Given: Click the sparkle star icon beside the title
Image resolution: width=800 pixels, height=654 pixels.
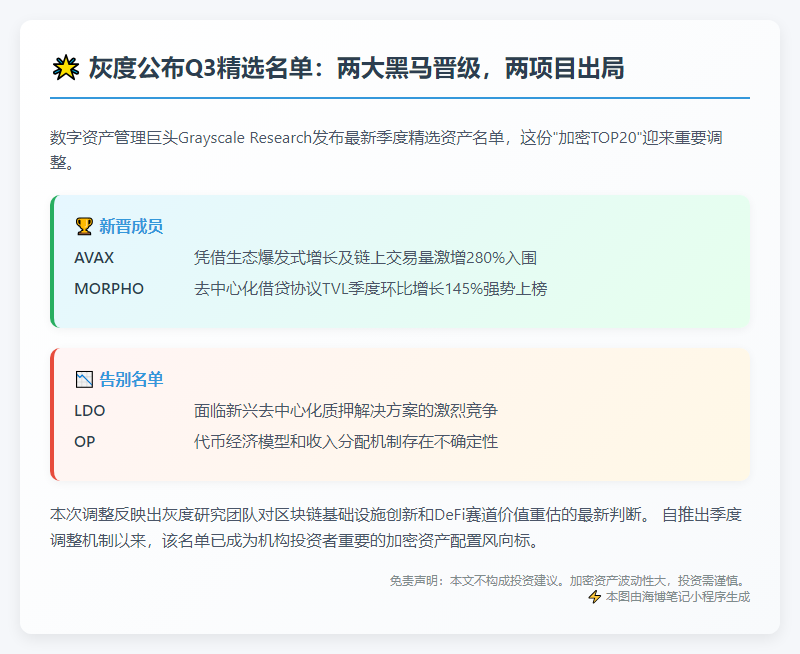Looking at the screenshot, I should [x=66, y=68].
